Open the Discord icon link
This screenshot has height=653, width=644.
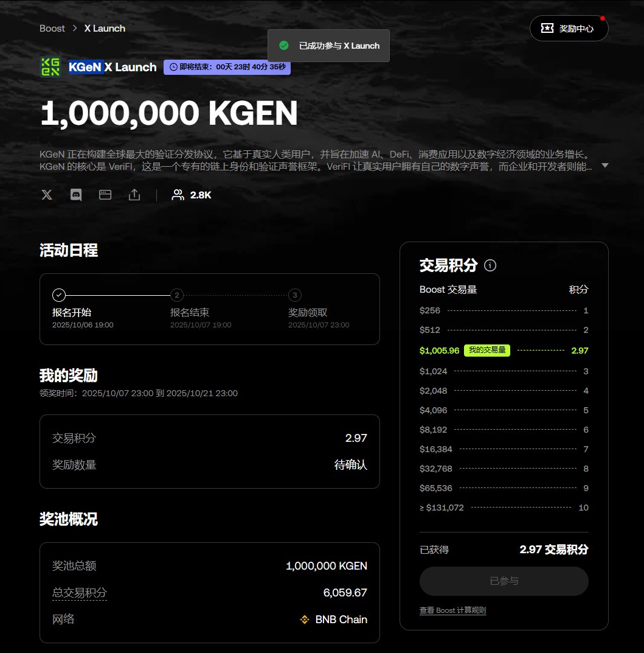tap(76, 195)
